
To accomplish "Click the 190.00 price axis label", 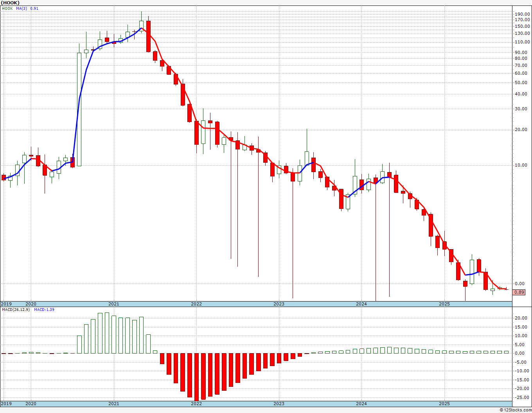I will 522,14.
